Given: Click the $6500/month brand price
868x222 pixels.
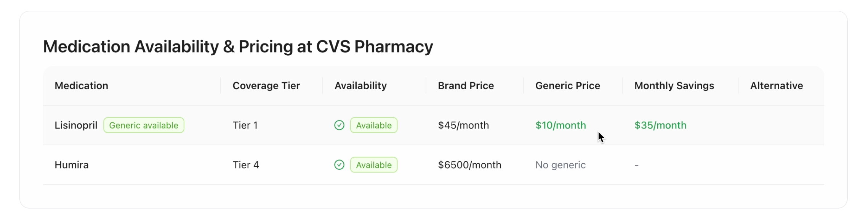Looking at the screenshot, I should coord(469,165).
